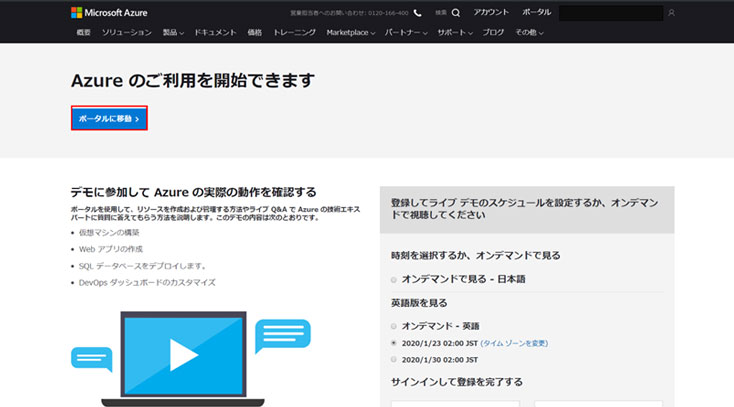This screenshot has height=407, width=734.
Task: Click the phone icon in header
Action: pos(418,13)
